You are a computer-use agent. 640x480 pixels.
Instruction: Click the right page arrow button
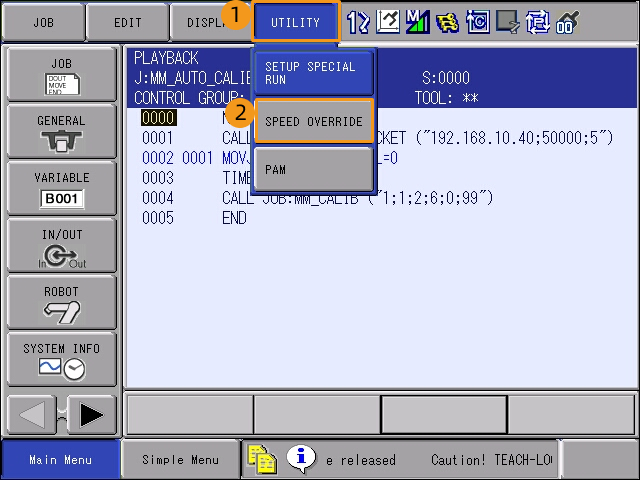click(92, 415)
